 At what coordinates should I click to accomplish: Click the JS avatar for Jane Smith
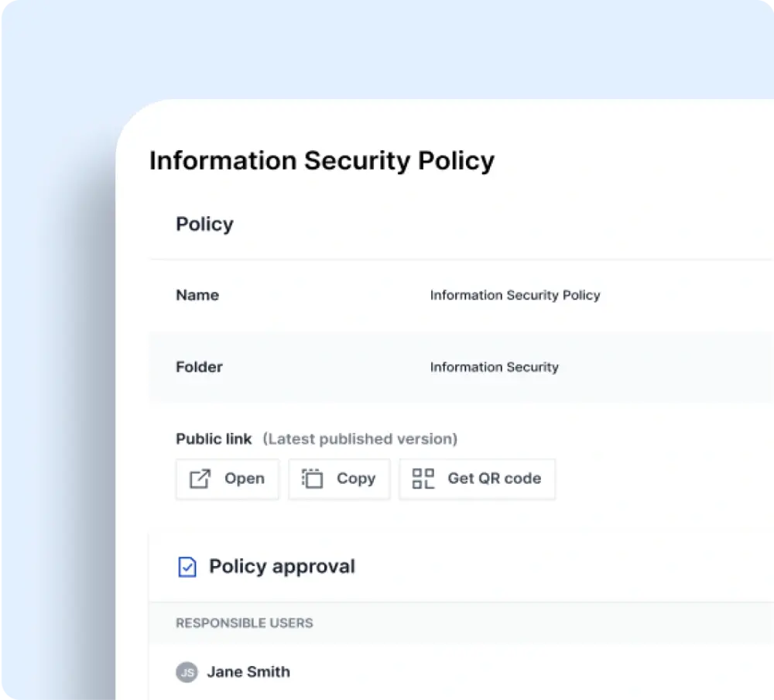(187, 672)
